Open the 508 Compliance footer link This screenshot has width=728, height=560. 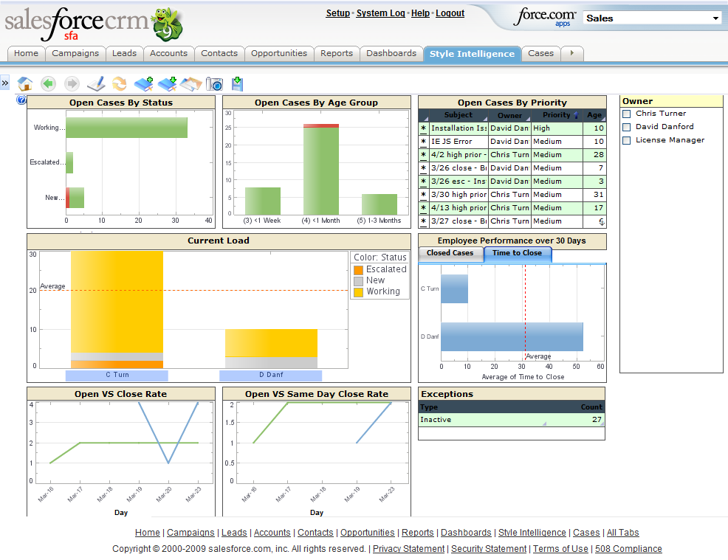tap(628, 549)
